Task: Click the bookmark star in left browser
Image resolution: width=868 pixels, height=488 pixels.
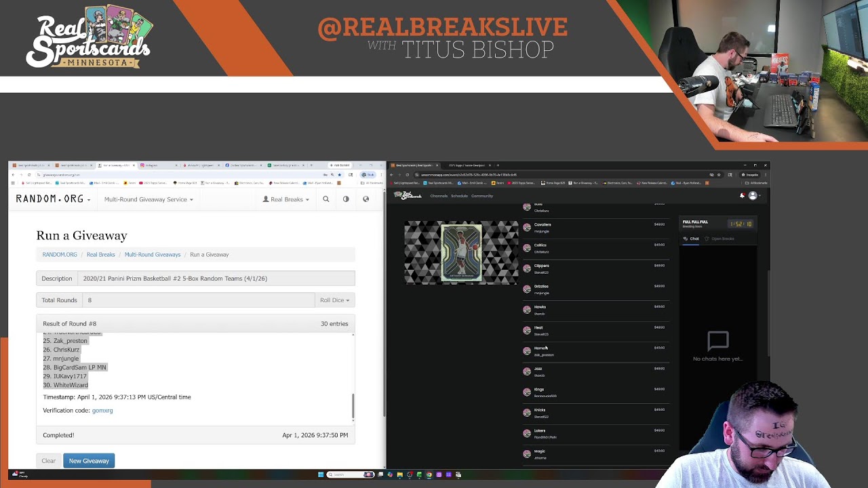Action: pos(340,175)
